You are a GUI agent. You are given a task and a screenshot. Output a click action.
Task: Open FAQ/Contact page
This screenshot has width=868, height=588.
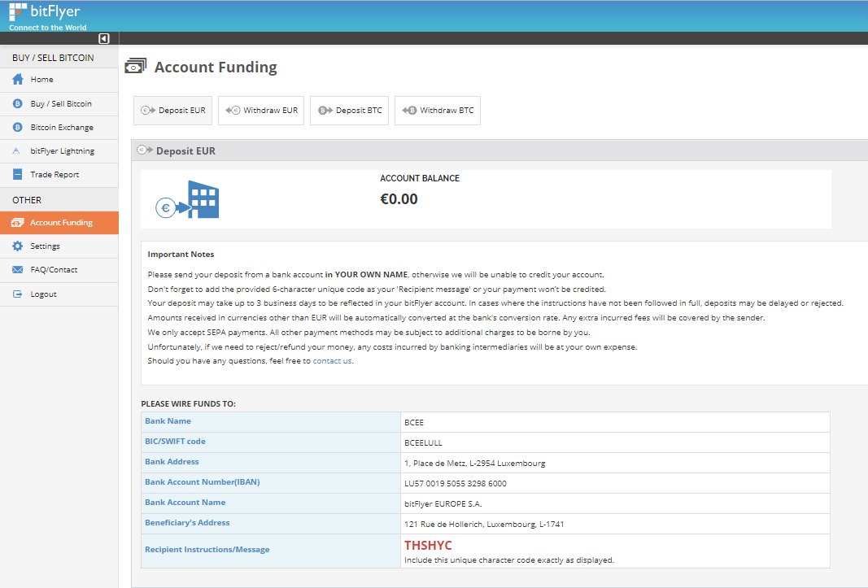(x=59, y=270)
